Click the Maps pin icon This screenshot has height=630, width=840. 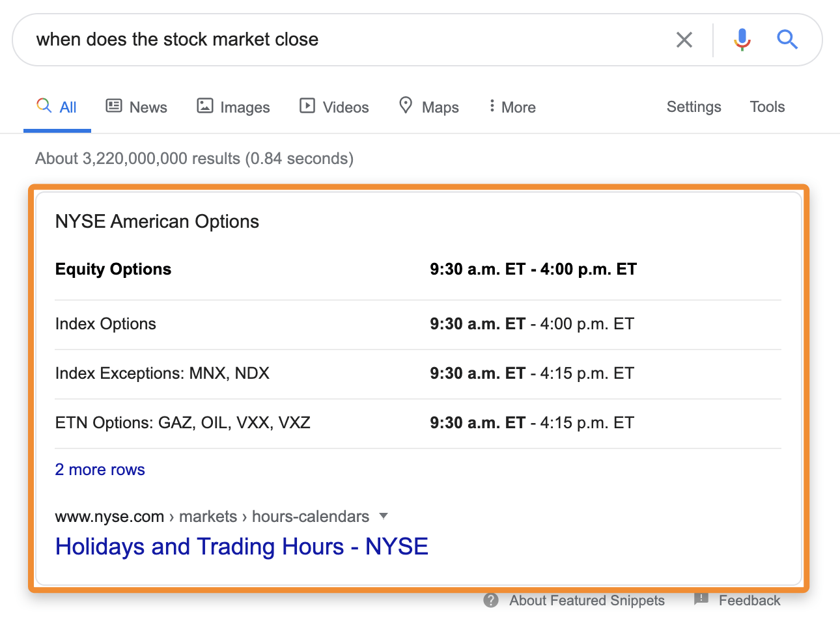406,105
